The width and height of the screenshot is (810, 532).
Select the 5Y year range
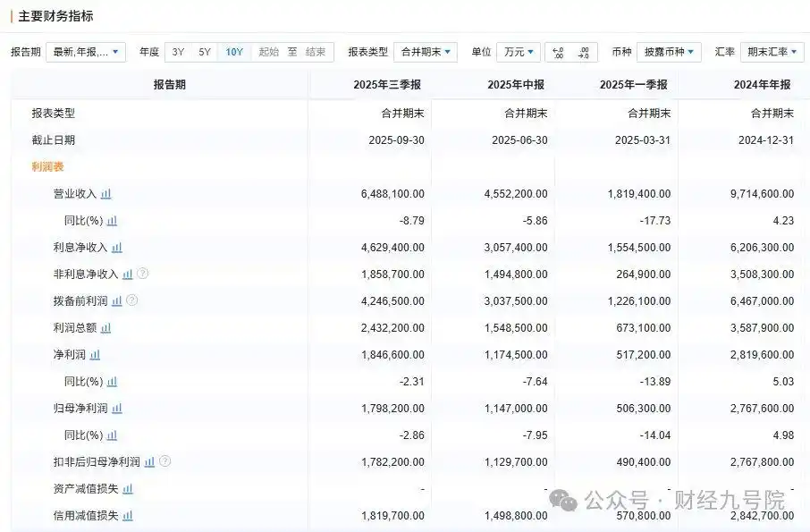click(203, 52)
